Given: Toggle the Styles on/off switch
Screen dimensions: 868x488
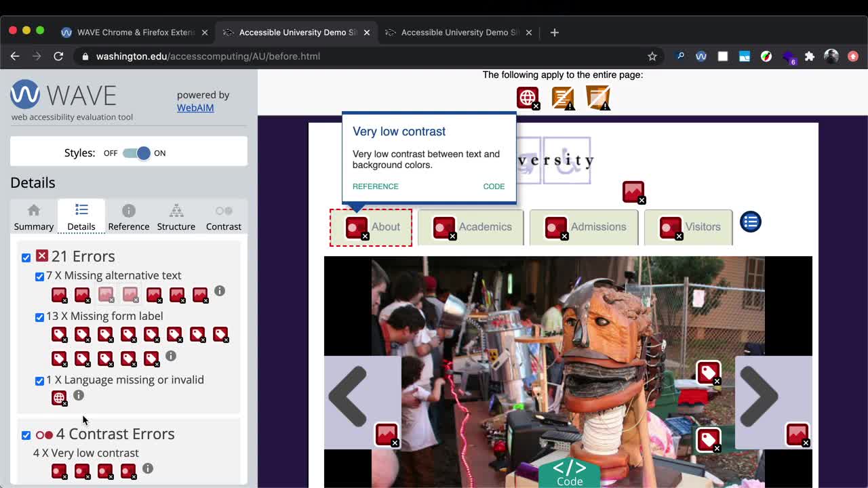Looking at the screenshot, I should point(136,153).
